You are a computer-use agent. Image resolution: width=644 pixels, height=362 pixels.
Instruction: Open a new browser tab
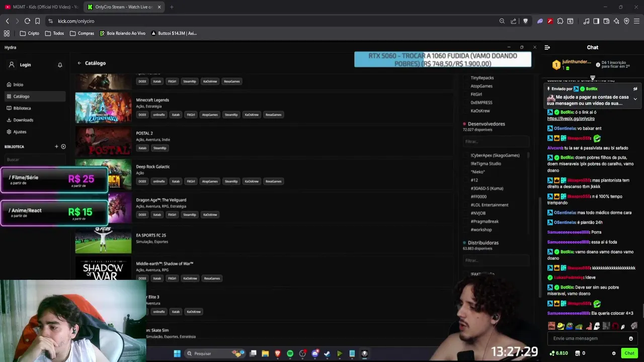click(x=172, y=7)
